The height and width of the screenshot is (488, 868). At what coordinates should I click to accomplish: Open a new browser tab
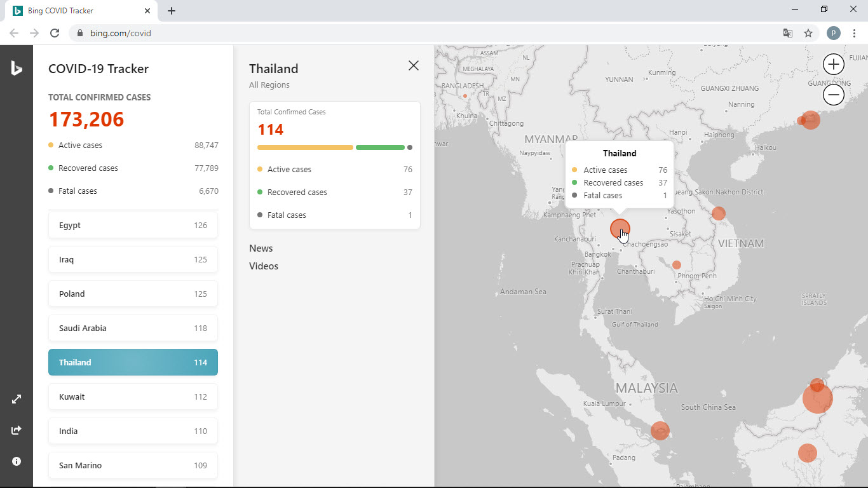(172, 11)
